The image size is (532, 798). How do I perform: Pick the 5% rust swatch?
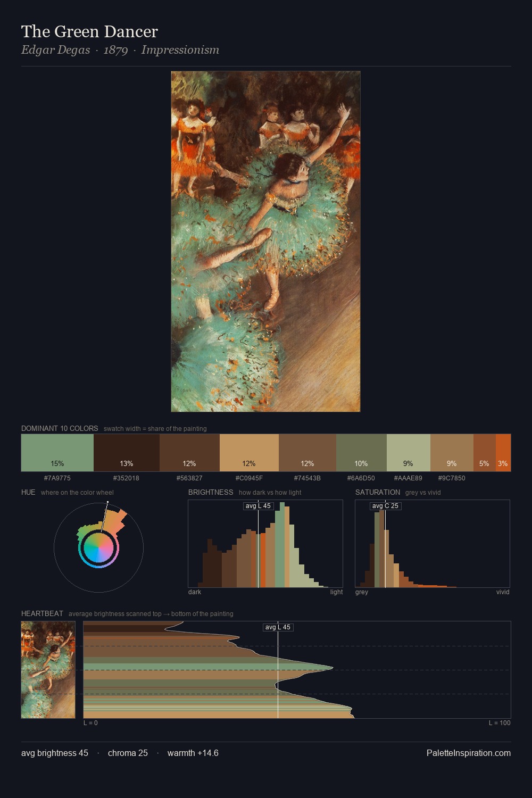point(485,453)
